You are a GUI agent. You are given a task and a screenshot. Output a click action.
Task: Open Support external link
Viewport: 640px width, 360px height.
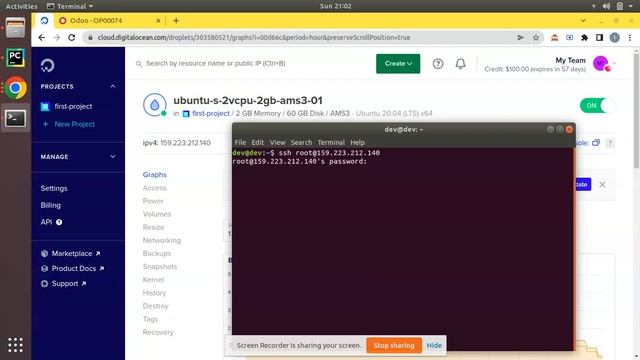pyautogui.click(x=64, y=284)
